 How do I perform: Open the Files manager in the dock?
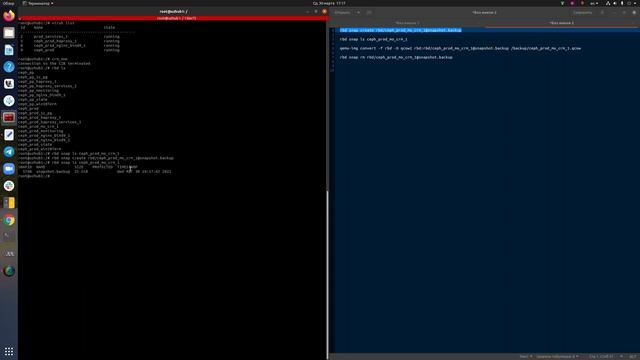pos(9,33)
